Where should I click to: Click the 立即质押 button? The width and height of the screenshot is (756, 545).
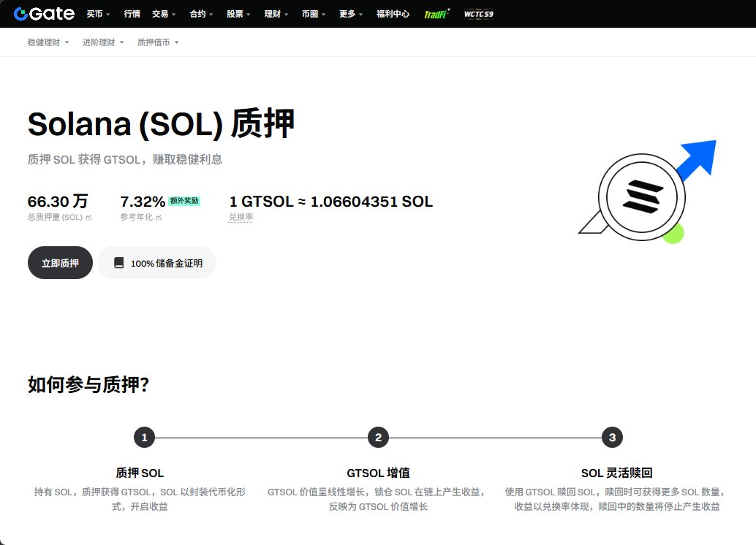pyautogui.click(x=60, y=262)
